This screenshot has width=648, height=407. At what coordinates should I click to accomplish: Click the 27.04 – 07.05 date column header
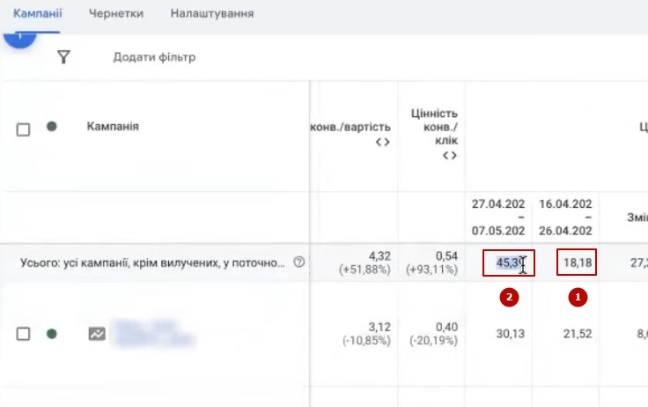coord(498,218)
